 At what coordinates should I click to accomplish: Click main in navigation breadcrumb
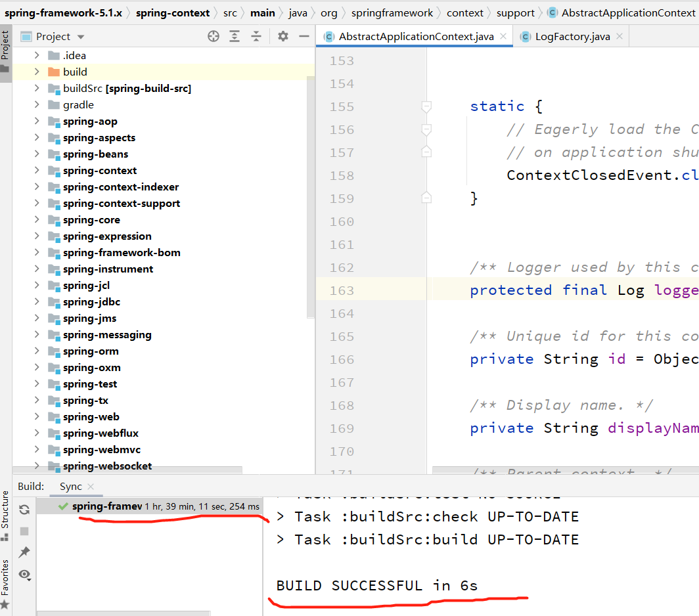tap(263, 13)
